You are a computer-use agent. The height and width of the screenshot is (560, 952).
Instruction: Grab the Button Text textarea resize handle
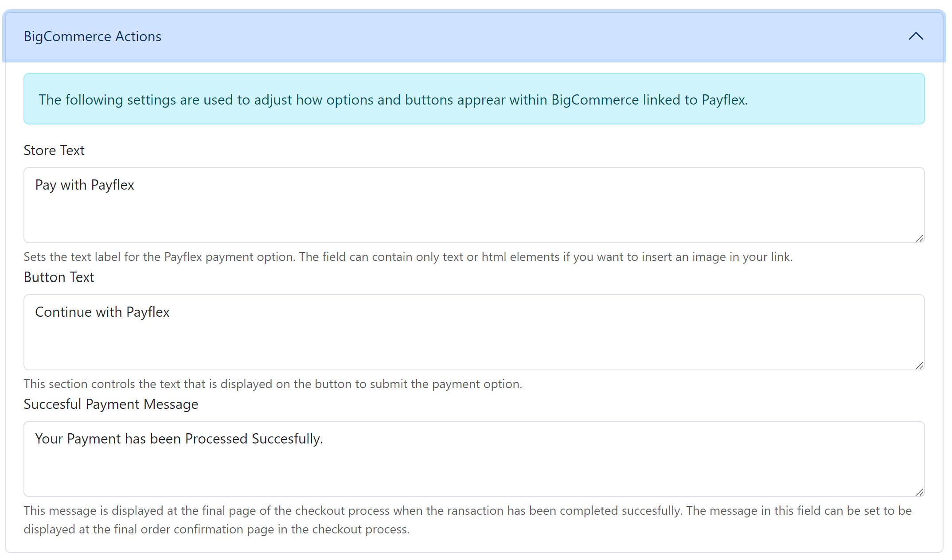920,366
